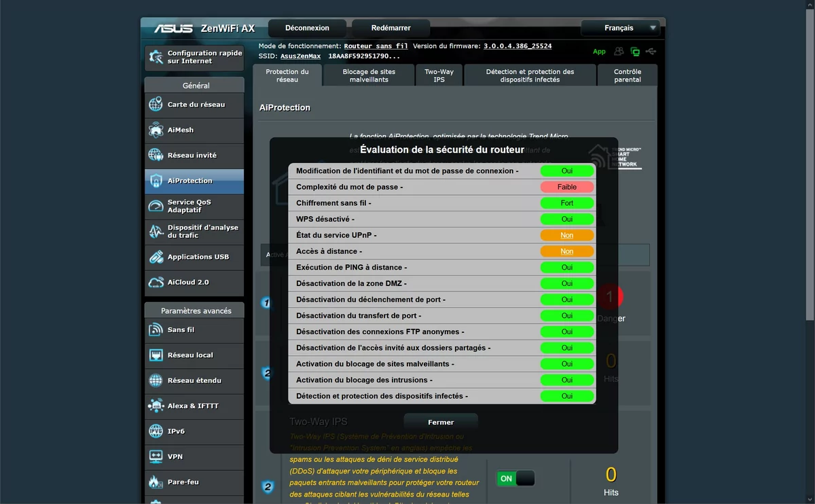Switch to Blocage de sites malveillants tab
Screen dimensions: 815x504
(369, 75)
